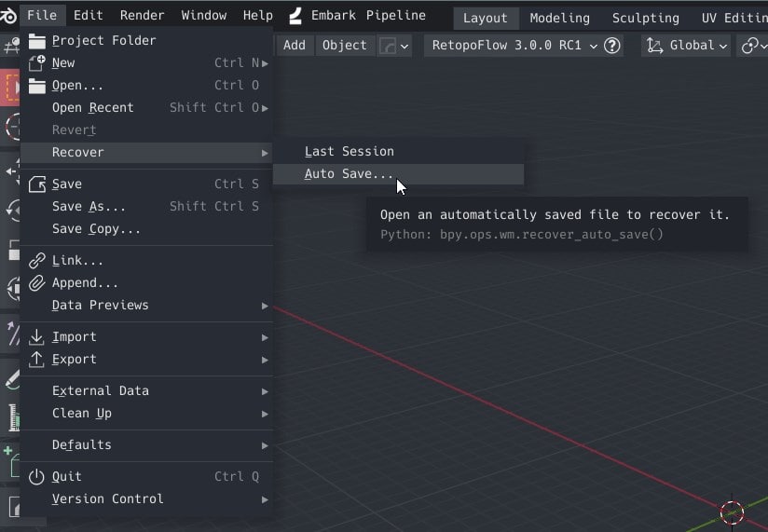Open the Help menu
This screenshot has width=768, height=532.
(257, 15)
